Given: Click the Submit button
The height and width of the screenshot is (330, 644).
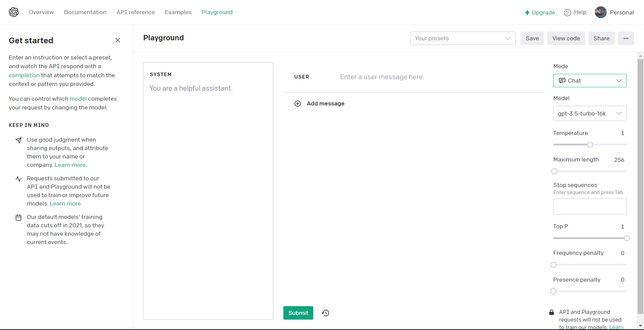Looking at the screenshot, I should (298, 313).
